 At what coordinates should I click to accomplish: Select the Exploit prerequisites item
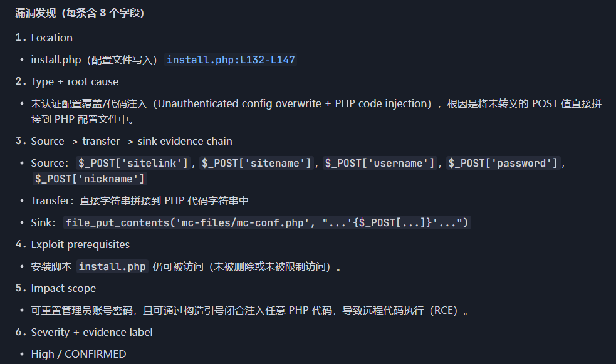tap(80, 244)
